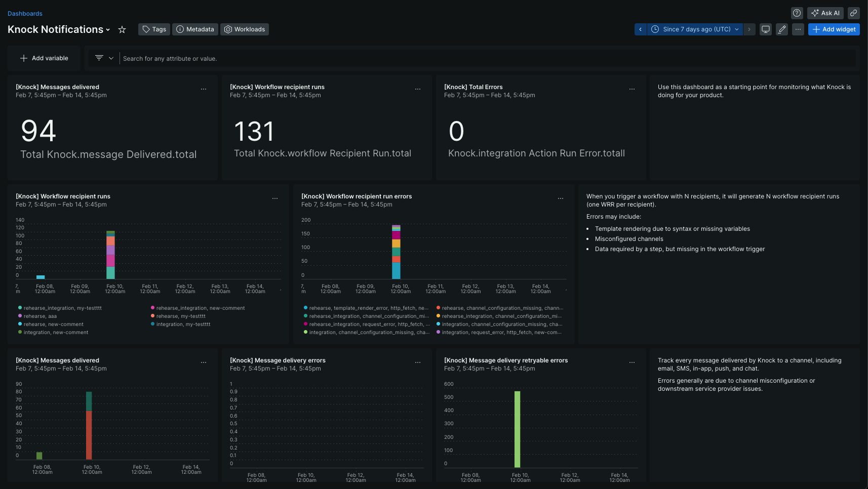Open dashboard more options ellipsis

798,29
